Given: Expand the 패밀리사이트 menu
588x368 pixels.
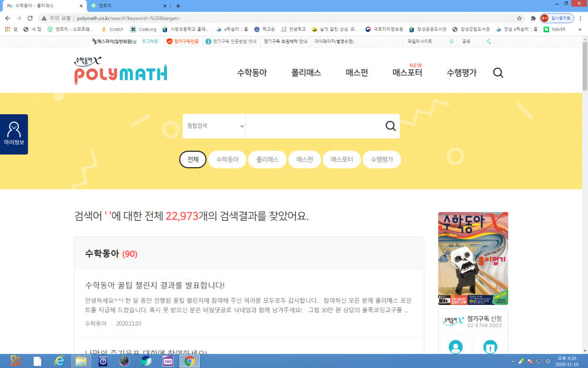Looking at the screenshot, I should (430, 41).
